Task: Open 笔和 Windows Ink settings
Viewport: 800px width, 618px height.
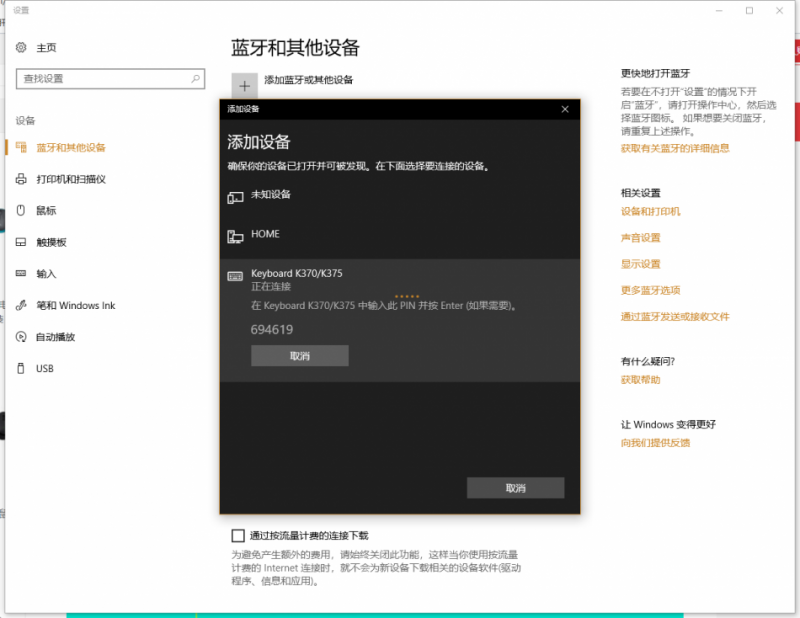Action: click(x=76, y=306)
